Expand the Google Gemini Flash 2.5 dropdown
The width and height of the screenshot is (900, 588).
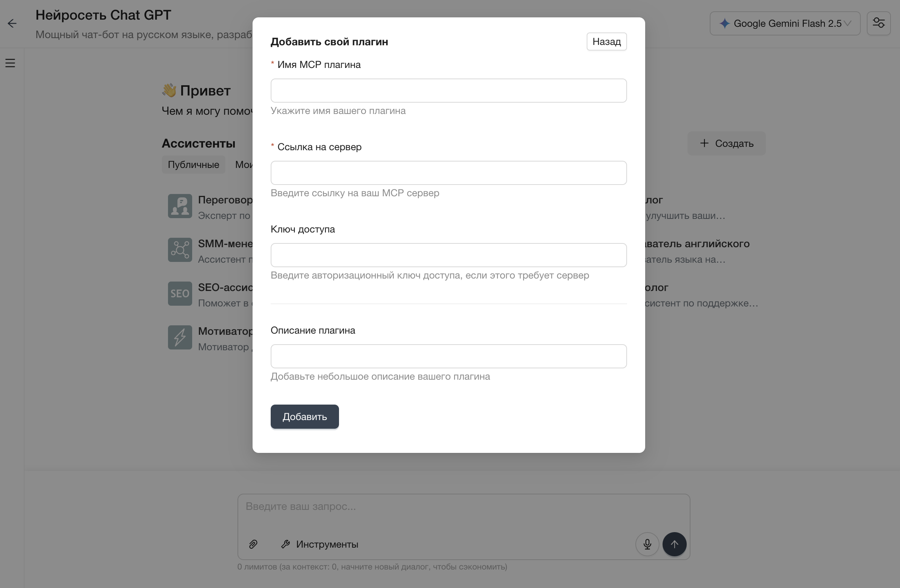click(x=784, y=23)
